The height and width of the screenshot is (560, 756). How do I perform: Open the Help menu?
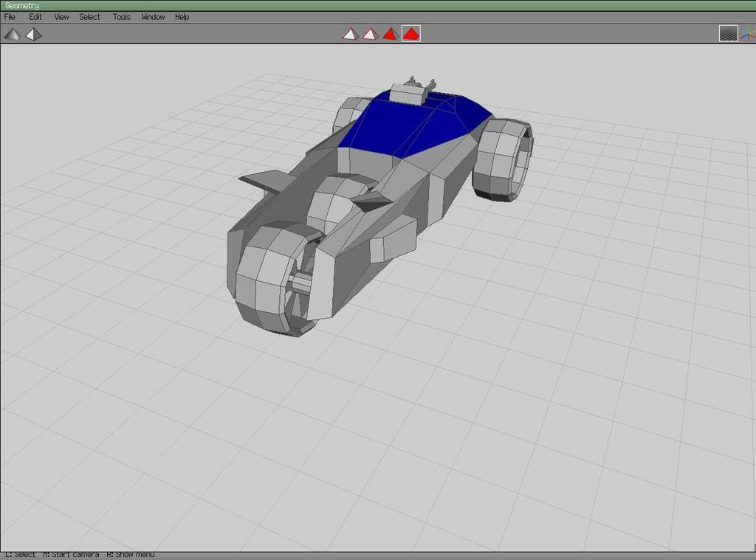tap(182, 17)
